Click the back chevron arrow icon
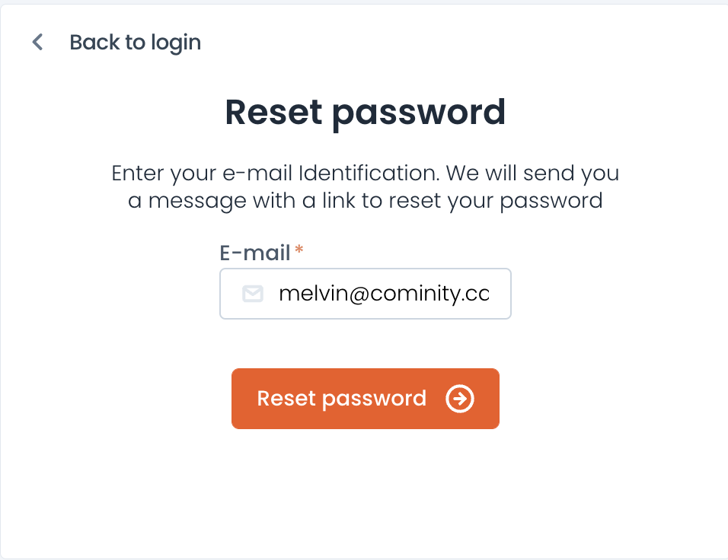728x560 pixels. tap(37, 42)
